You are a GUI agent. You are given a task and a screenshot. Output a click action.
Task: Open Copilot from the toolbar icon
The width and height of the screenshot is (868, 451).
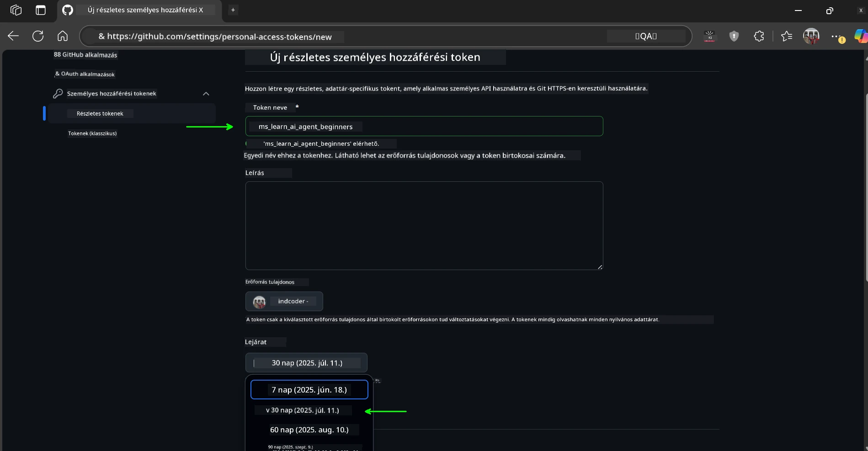[x=860, y=36]
